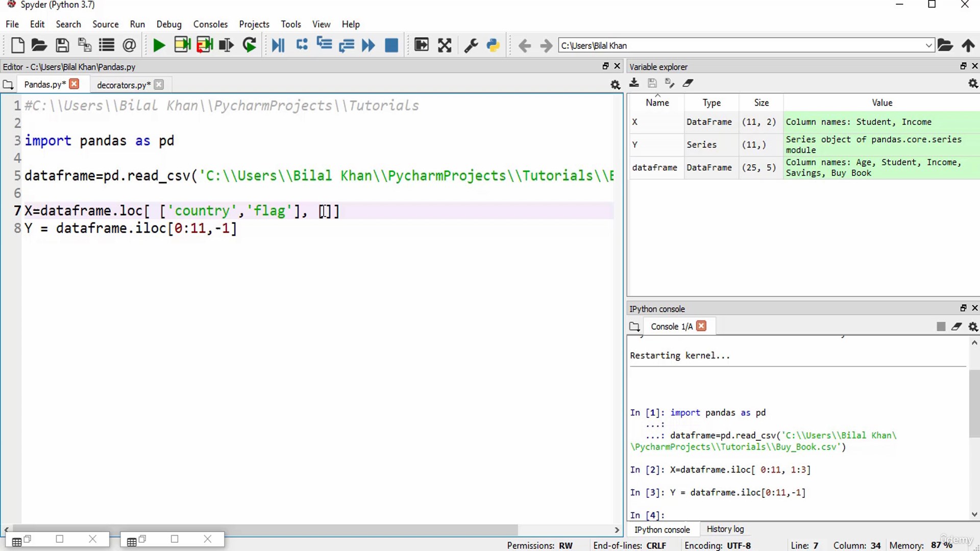This screenshot has height=551, width=980.
Task: Open the Consoles menu
Action: pos(210,24)
